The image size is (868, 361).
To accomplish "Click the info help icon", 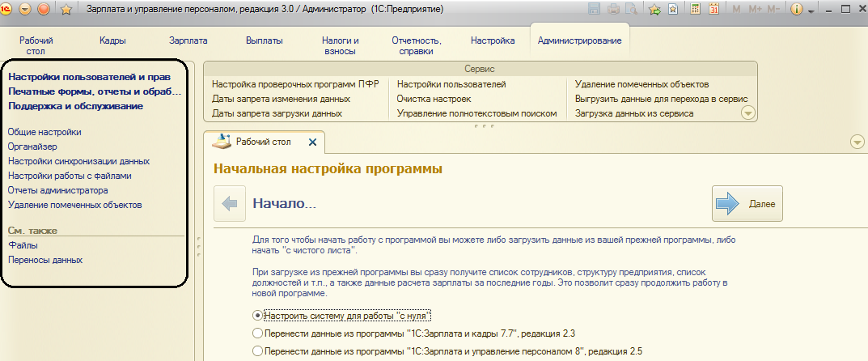I will (x=796, y=10).
